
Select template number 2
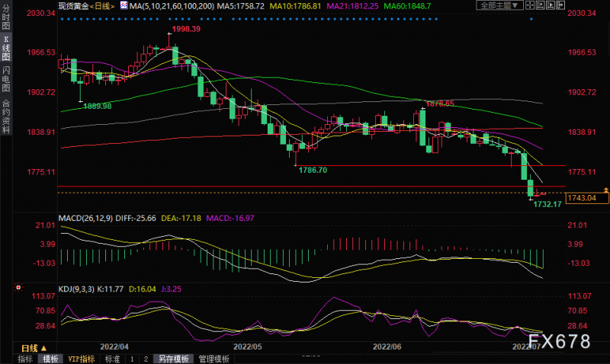coord(146,358)
